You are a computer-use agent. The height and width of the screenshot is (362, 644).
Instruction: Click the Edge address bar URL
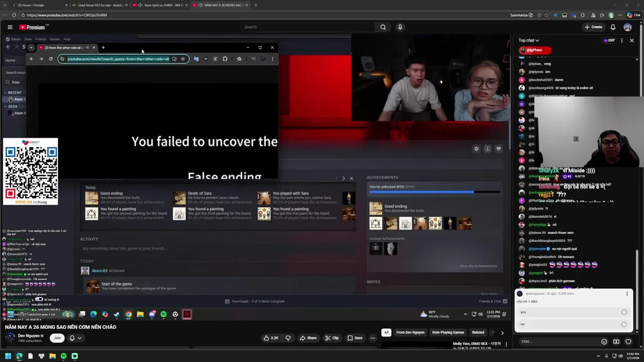coord(67,15)
